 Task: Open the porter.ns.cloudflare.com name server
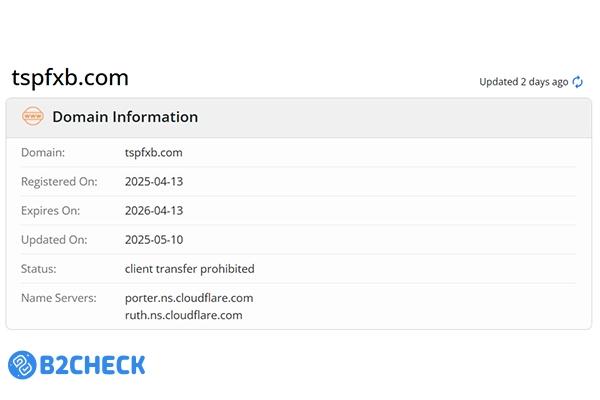189,298
